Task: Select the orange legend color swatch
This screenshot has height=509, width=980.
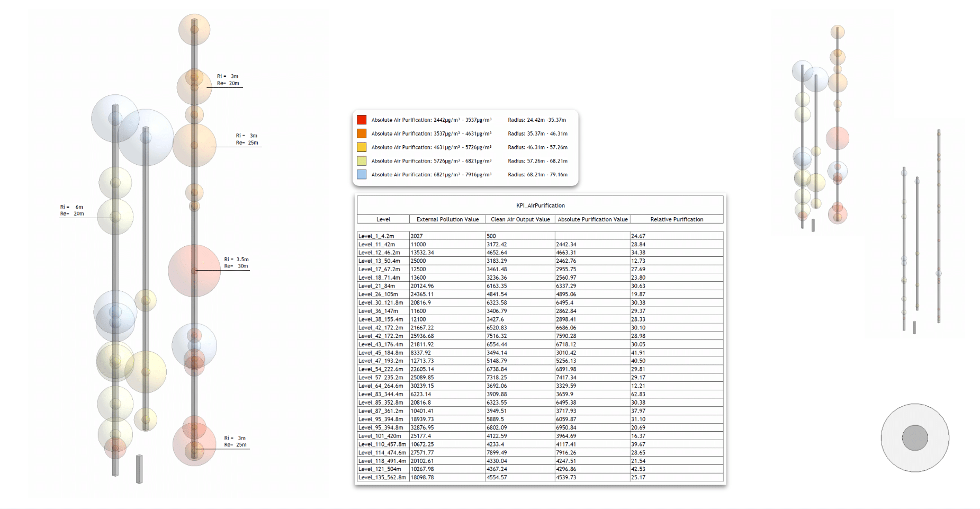Action: click(x=362, y=133)
